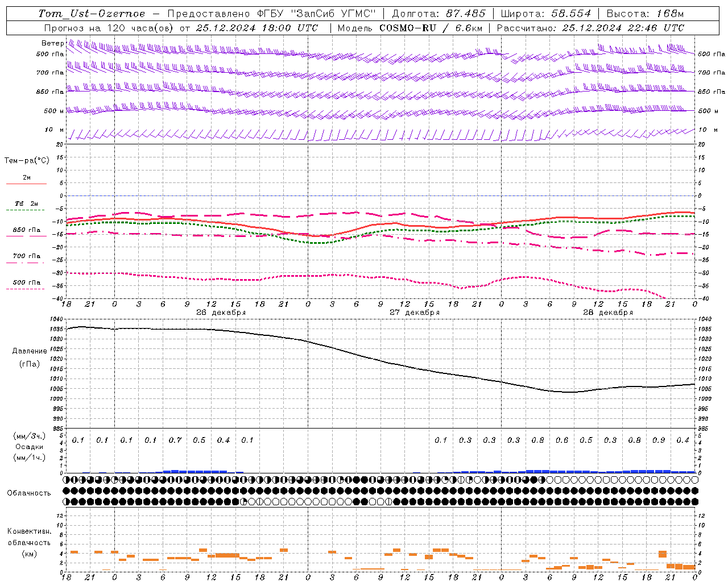This screenshot has height=582, width=728.
Task: Select the 'Широта: 58.554' header field
Action: coord(546,14)
